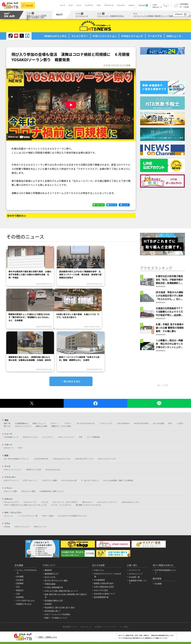Open the 番組情報 yellow button

point(28,5)
